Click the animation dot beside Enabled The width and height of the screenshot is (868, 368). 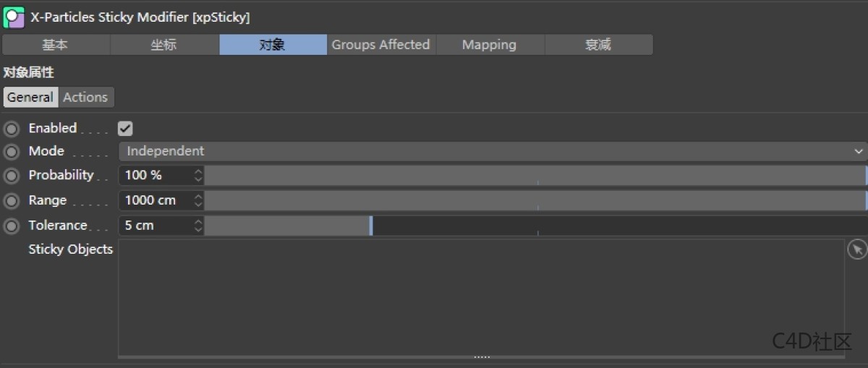point(12,129)
